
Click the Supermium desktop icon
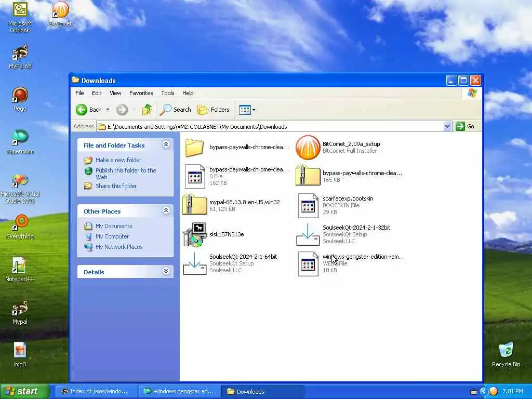[x=20, y=142]
